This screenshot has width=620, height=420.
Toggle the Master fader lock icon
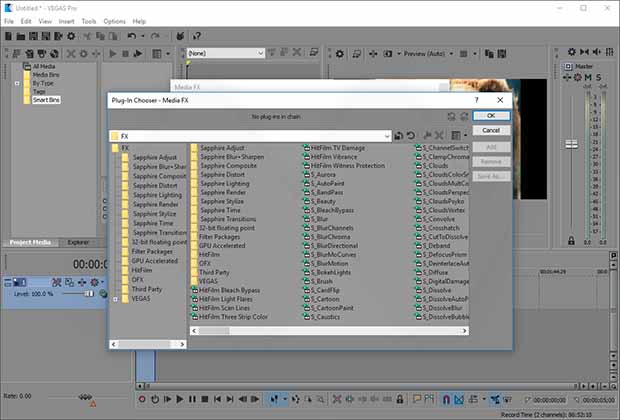(571, 240)
